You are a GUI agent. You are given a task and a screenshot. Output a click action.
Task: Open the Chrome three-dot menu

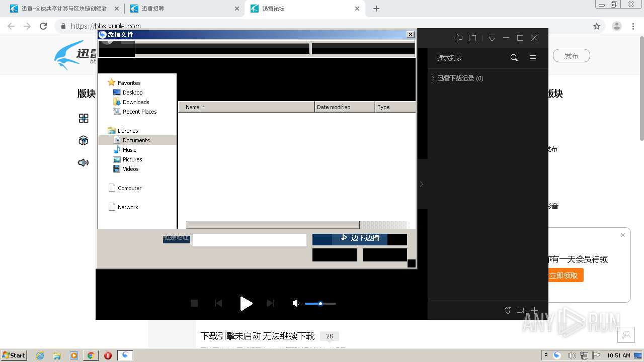click(x=633, y=26)
